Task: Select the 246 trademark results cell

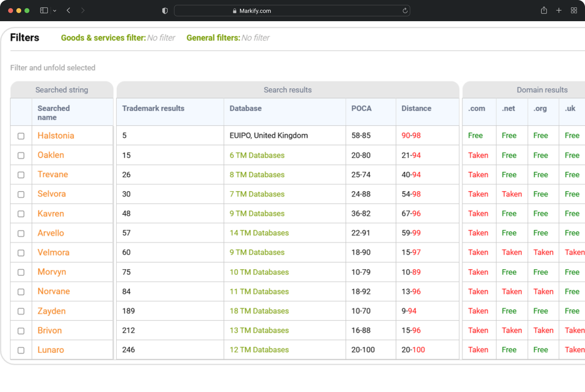Action: (129, 350)
